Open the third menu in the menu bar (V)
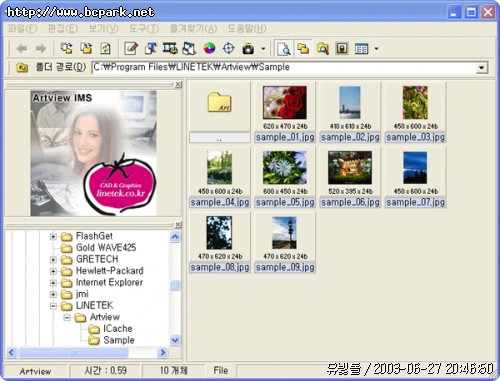This screenshot has height=381, width=500. click(103, 29)
